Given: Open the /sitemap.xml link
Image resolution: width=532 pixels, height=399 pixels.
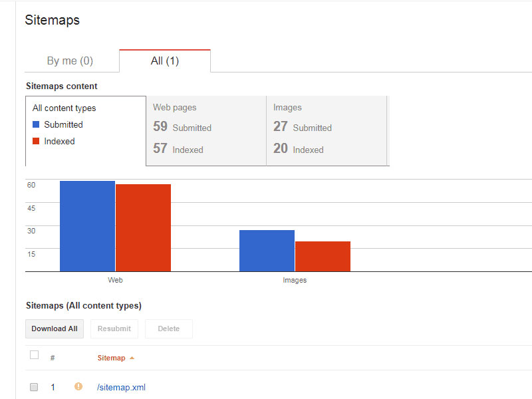Looking at the screenshot, I should 121,387.
